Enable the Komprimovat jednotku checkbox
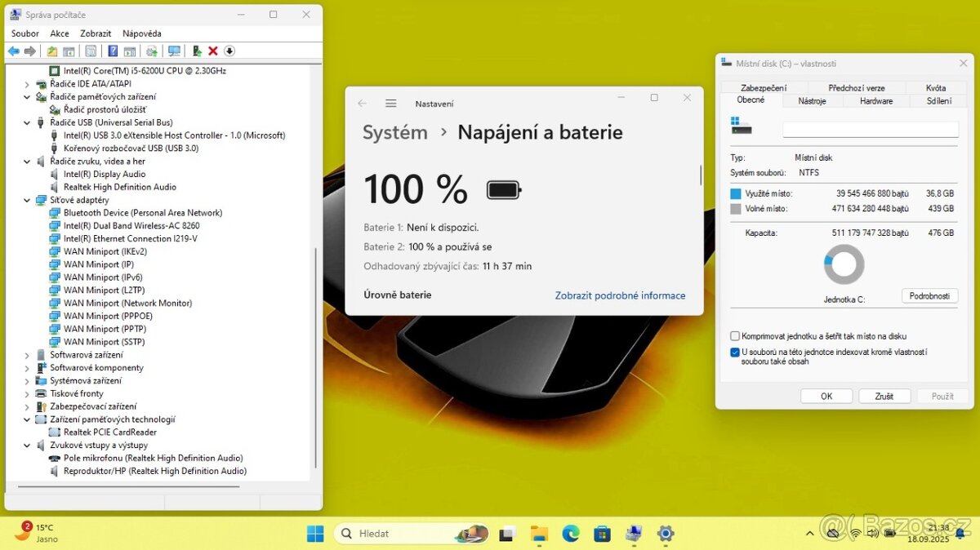Image resolution: width=980 pixels, height=550 pixels. point(733,335)
